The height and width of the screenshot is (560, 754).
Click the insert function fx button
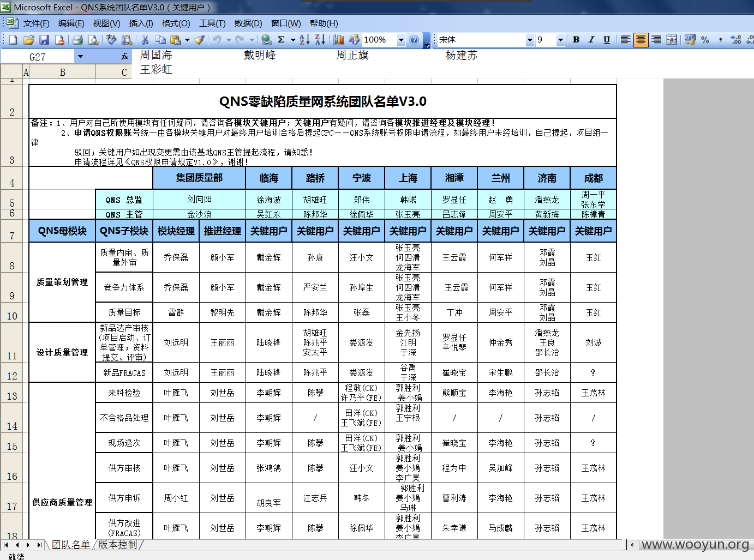point(125,56)
